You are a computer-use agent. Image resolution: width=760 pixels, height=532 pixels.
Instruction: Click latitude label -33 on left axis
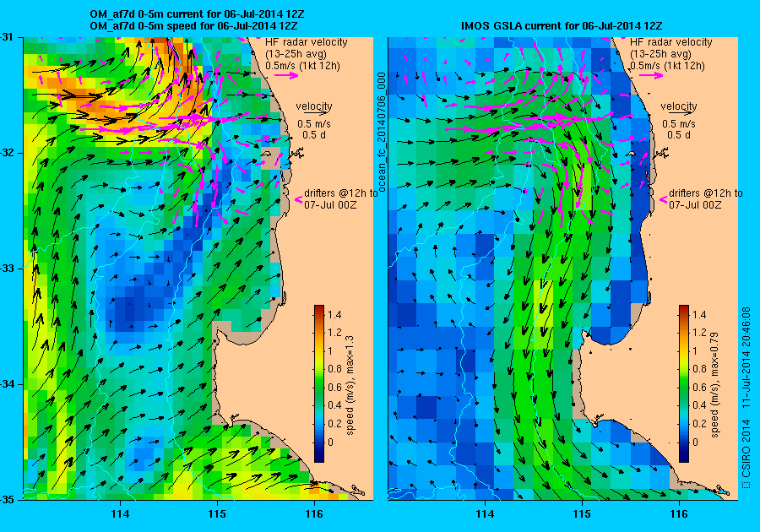tap(7, 269)
